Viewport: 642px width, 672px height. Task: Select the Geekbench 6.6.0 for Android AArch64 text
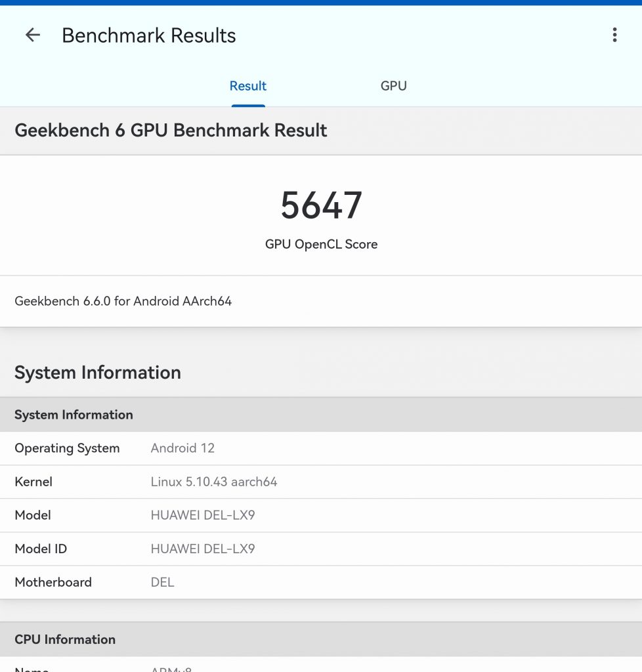pyautogui.click(x=123, y=301)
